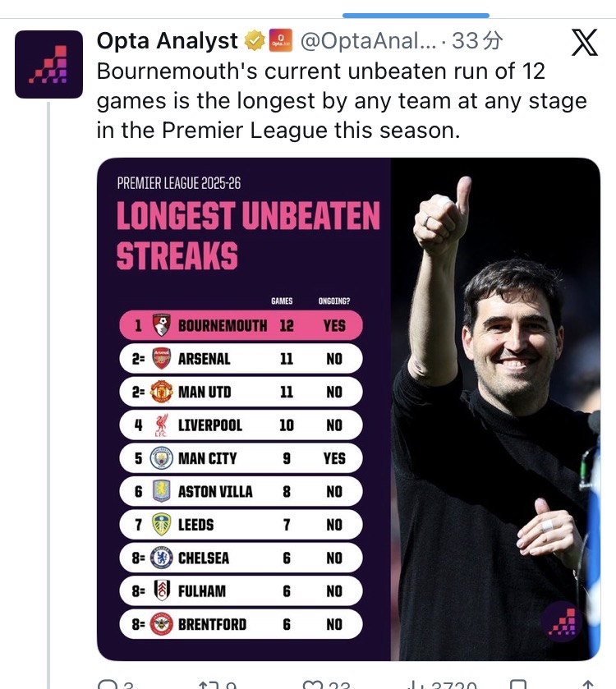Viewport: 616px width, 689px height.
Task: Bookmark this tweet
Action: coord(518,684)
